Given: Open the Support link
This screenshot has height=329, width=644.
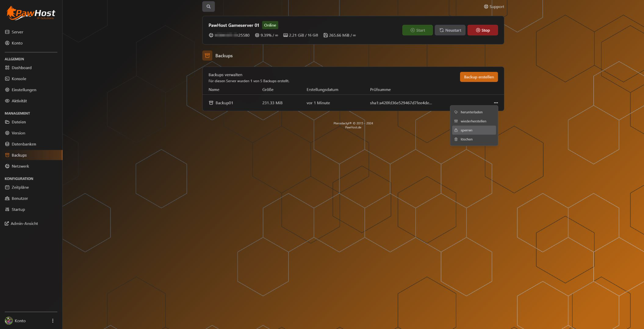Looking at the screenshot, I should click(494, 7).
